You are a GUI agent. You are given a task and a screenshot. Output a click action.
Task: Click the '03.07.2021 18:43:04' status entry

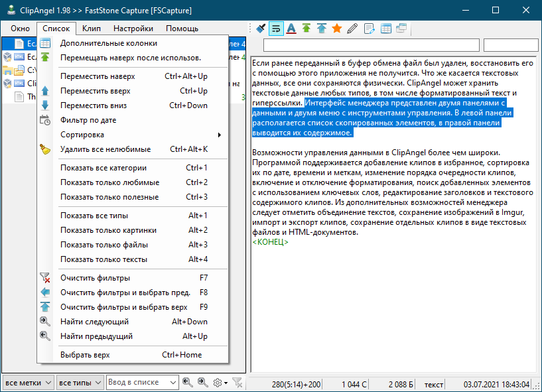click(496, 385)
